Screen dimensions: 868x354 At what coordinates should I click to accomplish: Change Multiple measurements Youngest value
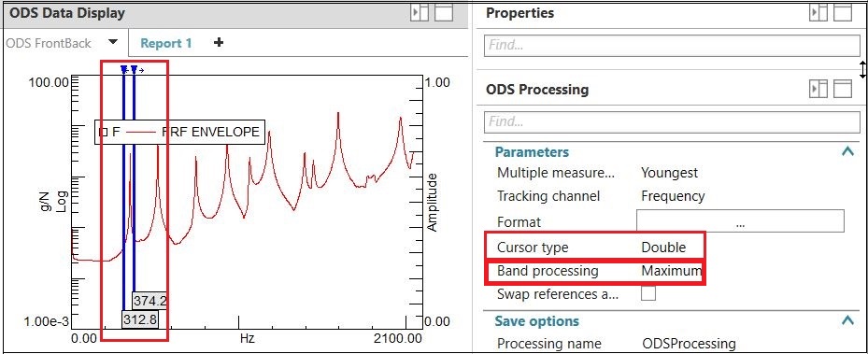pos(669,173)
